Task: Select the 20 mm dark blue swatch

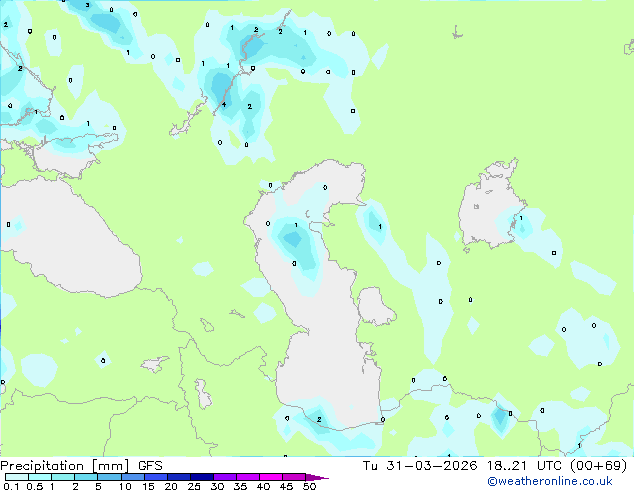Action: coord(178,477)
